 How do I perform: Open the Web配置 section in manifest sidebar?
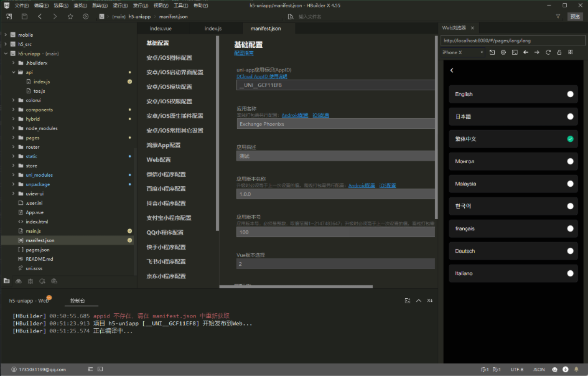pos(159,159)
